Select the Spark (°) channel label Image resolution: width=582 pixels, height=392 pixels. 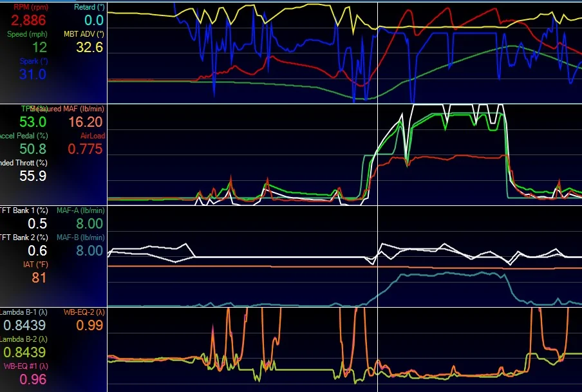click(x=34, y=61)
